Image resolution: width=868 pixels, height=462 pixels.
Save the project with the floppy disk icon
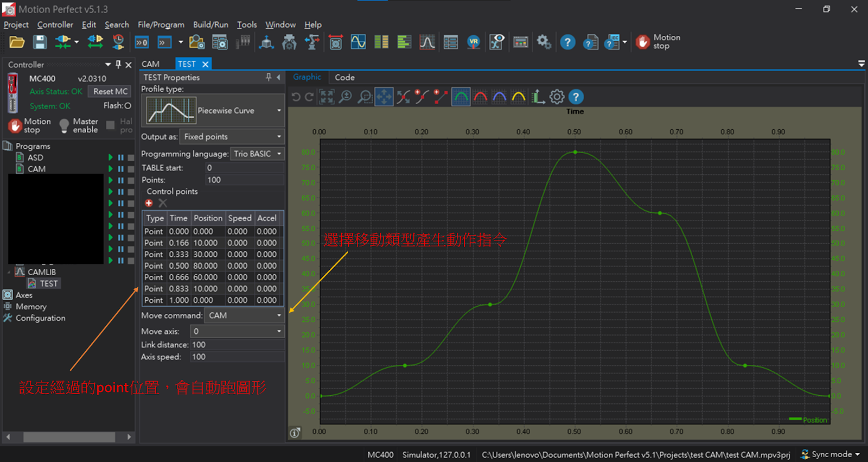(x=40, y=42)
